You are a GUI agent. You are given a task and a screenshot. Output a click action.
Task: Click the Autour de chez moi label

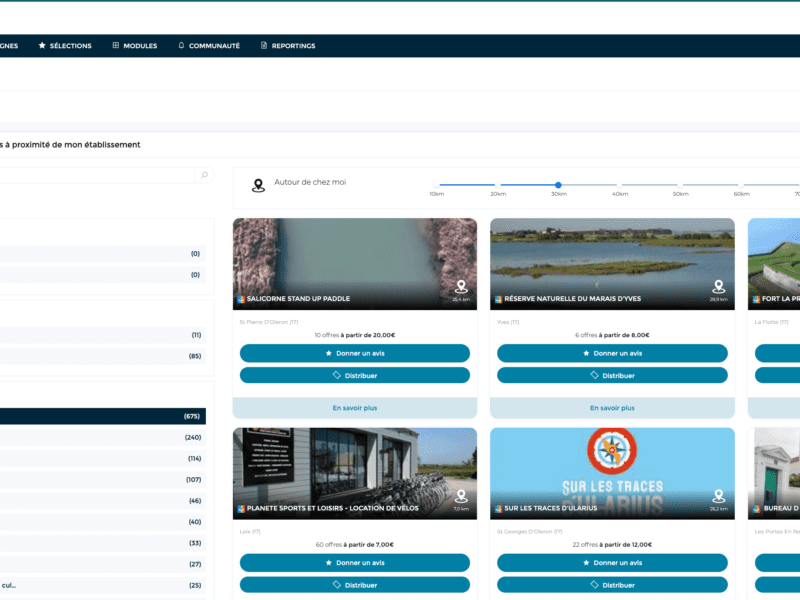tap(310, 182)
